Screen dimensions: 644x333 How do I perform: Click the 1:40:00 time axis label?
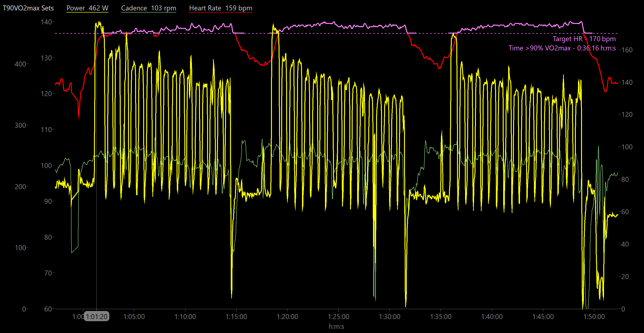click(x=492, y=316)
